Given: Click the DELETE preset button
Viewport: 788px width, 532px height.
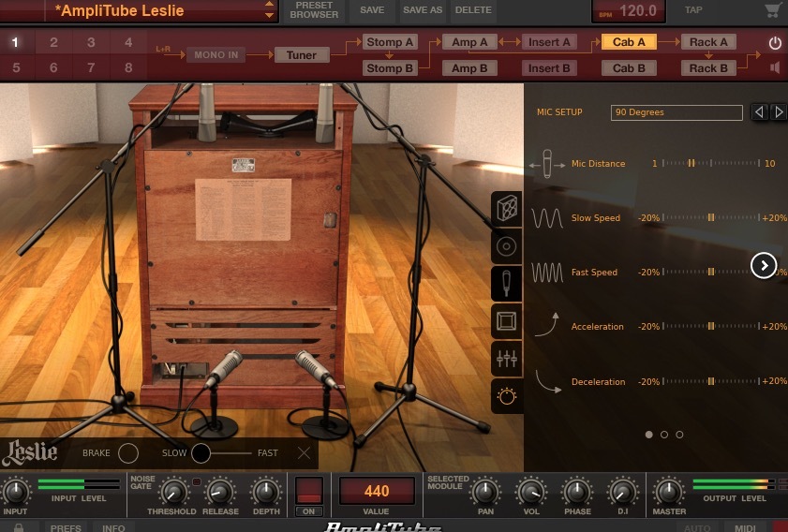Looking at the screenshot, I should (x=473, y=10).
